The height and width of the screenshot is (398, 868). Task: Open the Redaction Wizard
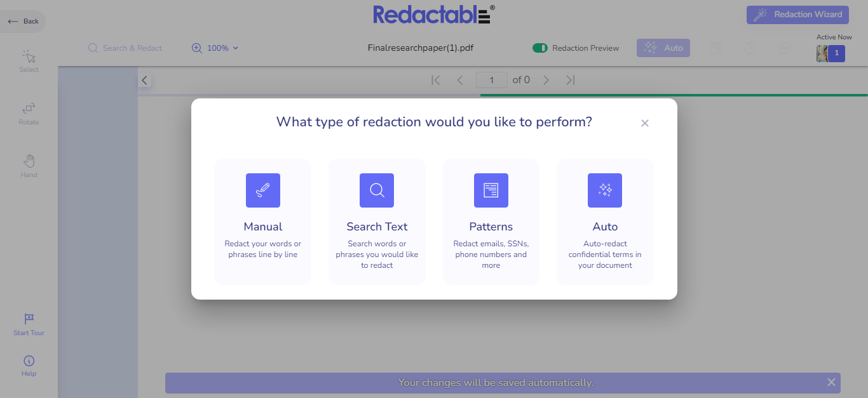797,14
